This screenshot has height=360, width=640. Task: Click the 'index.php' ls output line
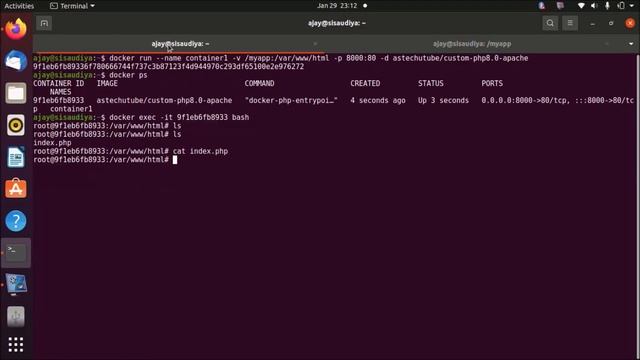tap(52, 143)
